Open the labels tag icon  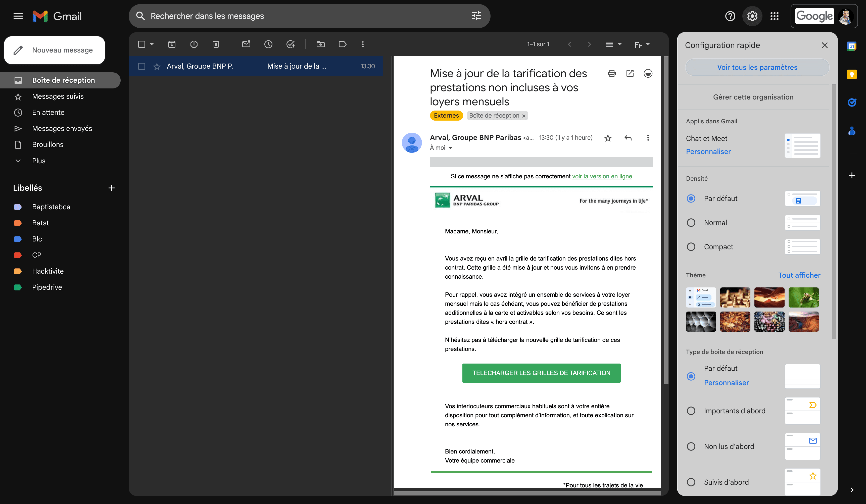(x=342, y=44)
